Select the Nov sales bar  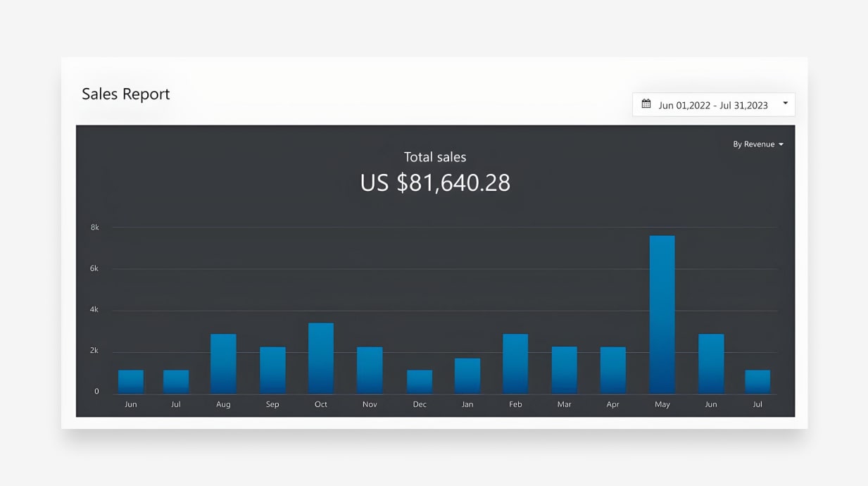[370, 370]
